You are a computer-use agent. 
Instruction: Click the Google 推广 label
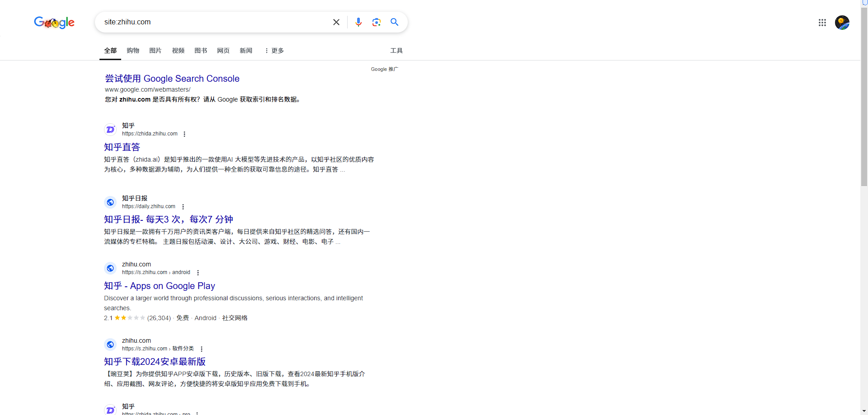(x=385, y=69)
